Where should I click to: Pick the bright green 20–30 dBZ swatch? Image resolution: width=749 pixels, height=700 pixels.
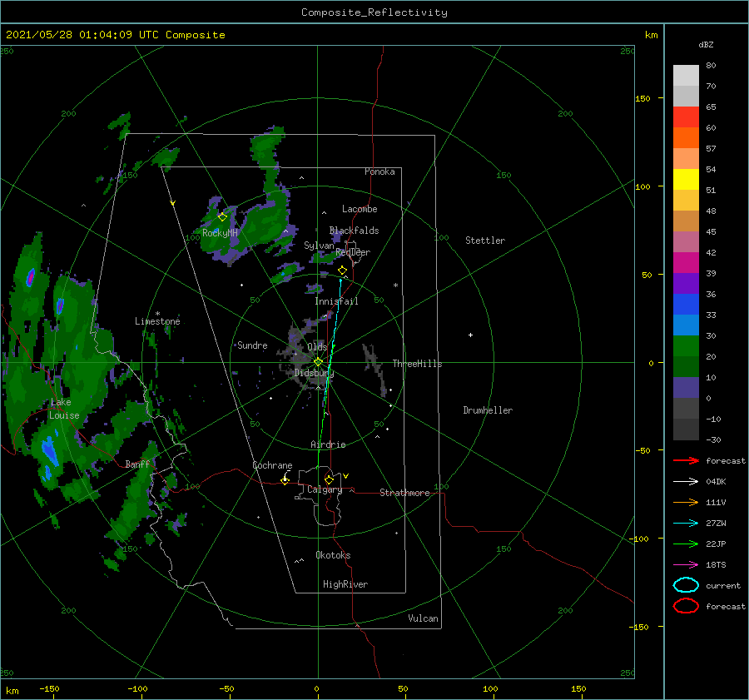686,346
